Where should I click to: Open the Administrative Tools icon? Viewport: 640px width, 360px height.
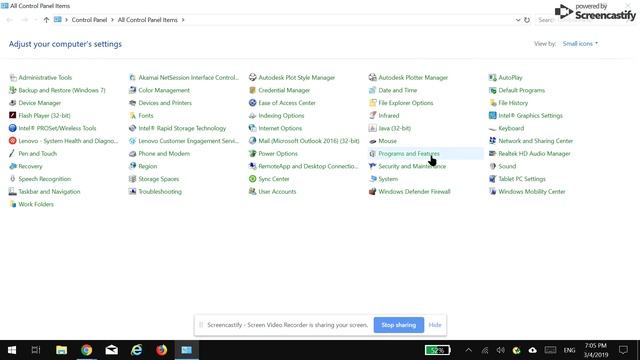pyautogui.click(x=13, y=78)
